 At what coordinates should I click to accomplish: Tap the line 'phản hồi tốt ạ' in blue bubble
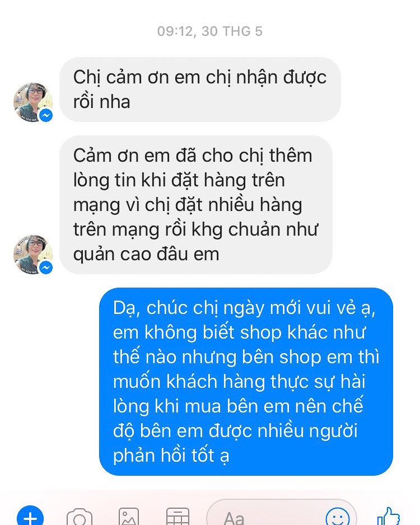[x=171, y=456]
